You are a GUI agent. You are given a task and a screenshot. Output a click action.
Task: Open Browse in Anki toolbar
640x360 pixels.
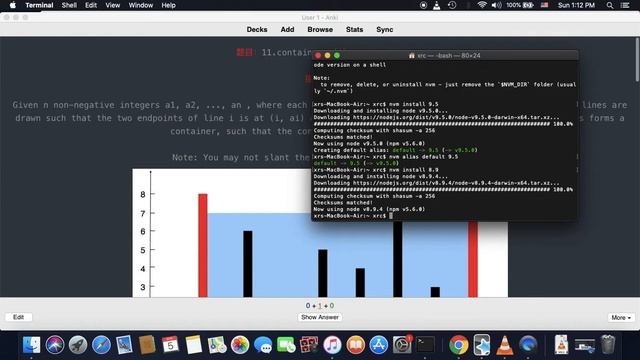click(320, 29)
